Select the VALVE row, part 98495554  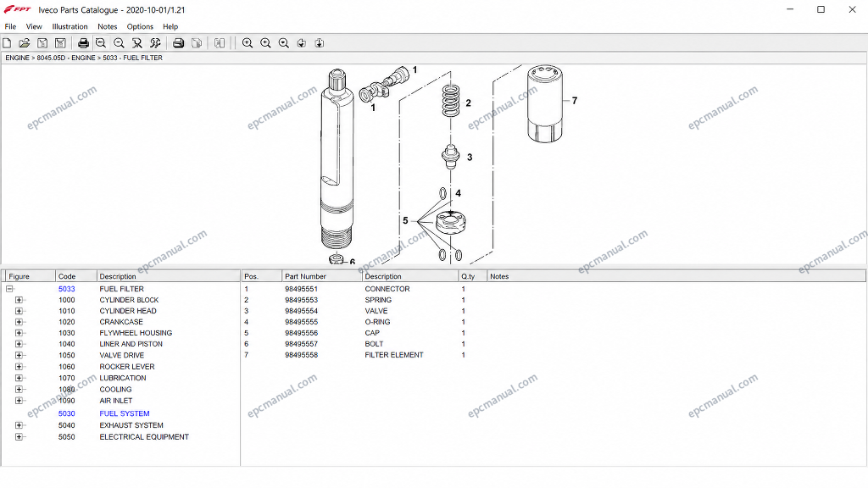point(554,311)
